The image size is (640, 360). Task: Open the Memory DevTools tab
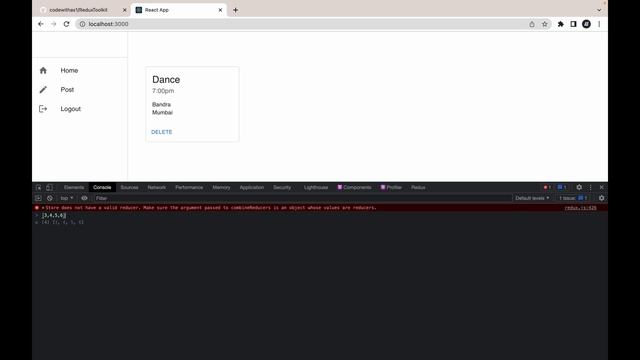[221, 187]
